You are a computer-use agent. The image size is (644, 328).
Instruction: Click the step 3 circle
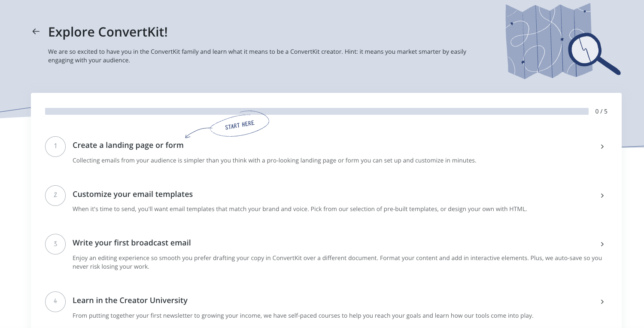[x=55, y=244]
